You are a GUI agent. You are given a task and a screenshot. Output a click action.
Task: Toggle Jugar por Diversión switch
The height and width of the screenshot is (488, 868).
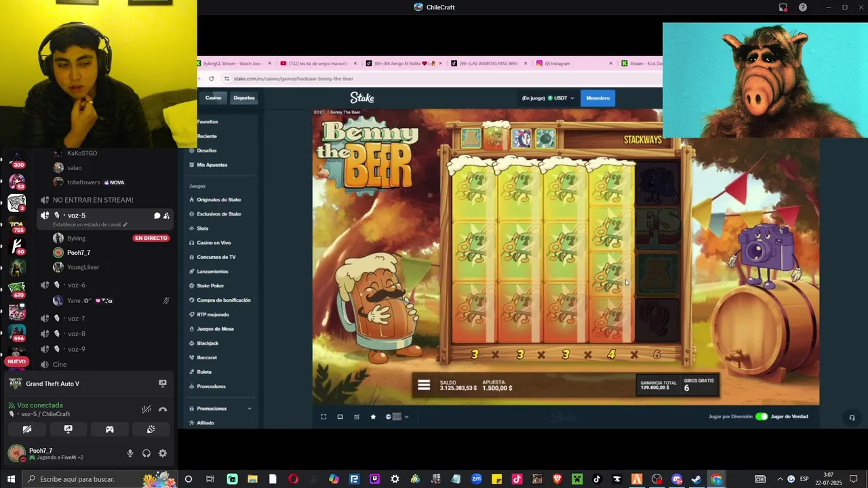point(762,417)
